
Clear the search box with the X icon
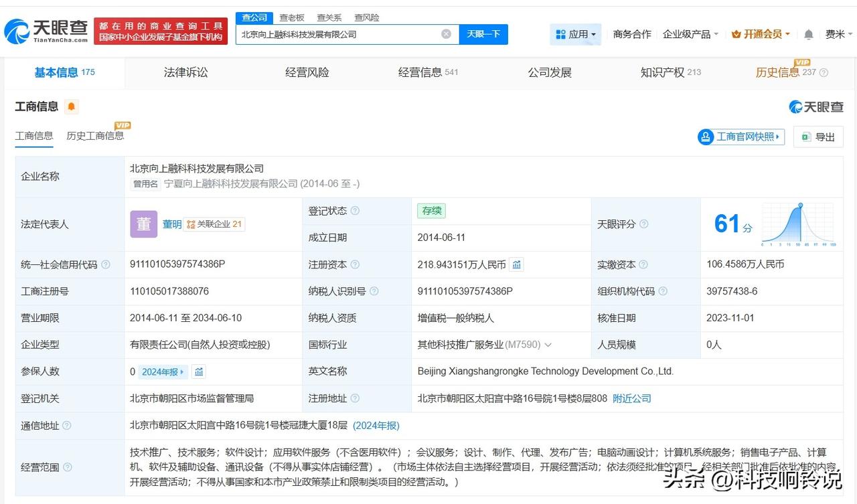[446, 34]
